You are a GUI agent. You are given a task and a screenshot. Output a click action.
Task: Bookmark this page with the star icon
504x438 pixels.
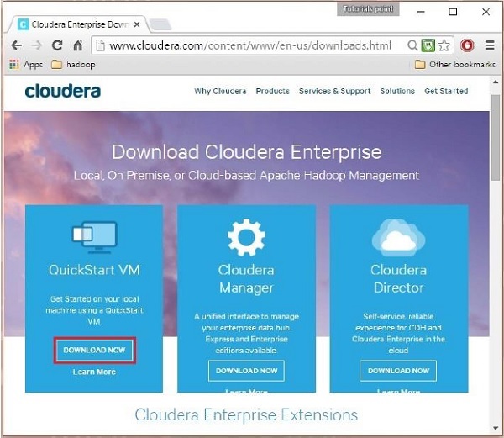[444, 45]
